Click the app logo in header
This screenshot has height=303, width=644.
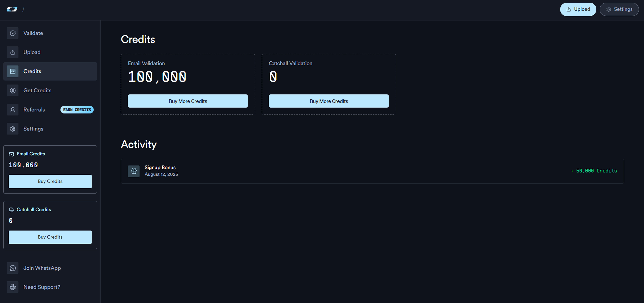12,9
